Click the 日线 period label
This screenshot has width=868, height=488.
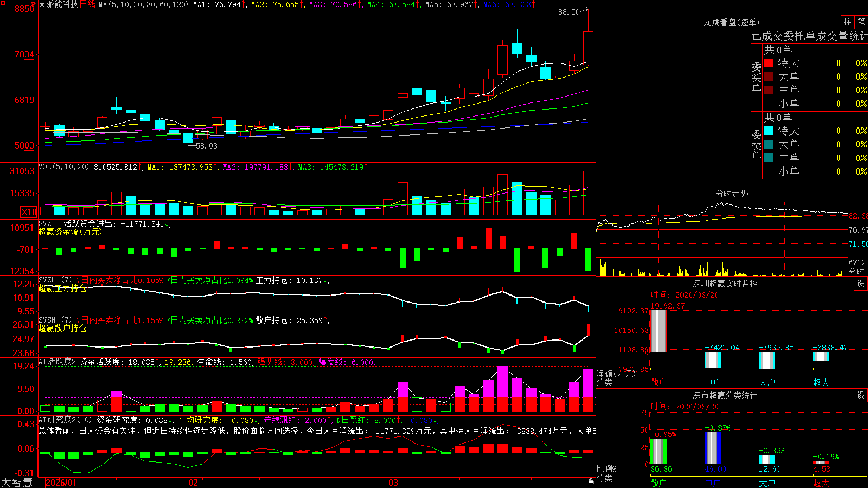point(87,4)
